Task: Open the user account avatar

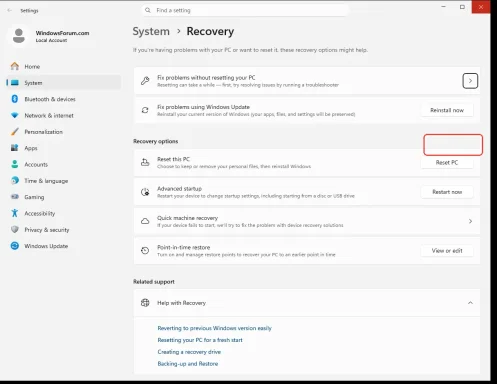Action: click(19, 36)
